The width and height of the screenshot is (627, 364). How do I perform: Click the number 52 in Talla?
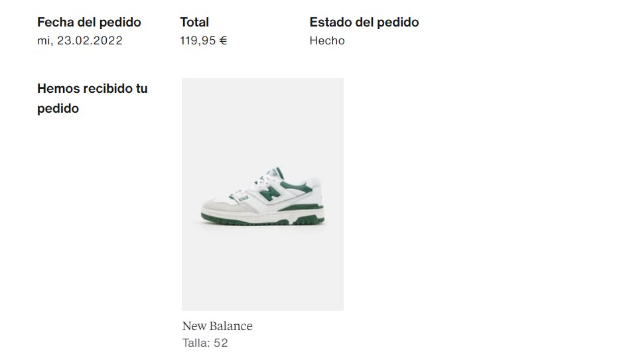pos(220,343)
